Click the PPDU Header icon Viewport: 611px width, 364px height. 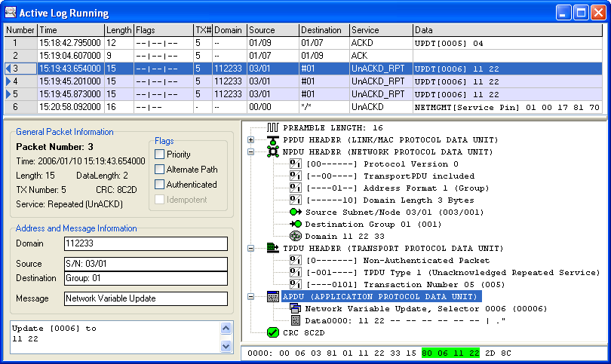click(272, 140)
